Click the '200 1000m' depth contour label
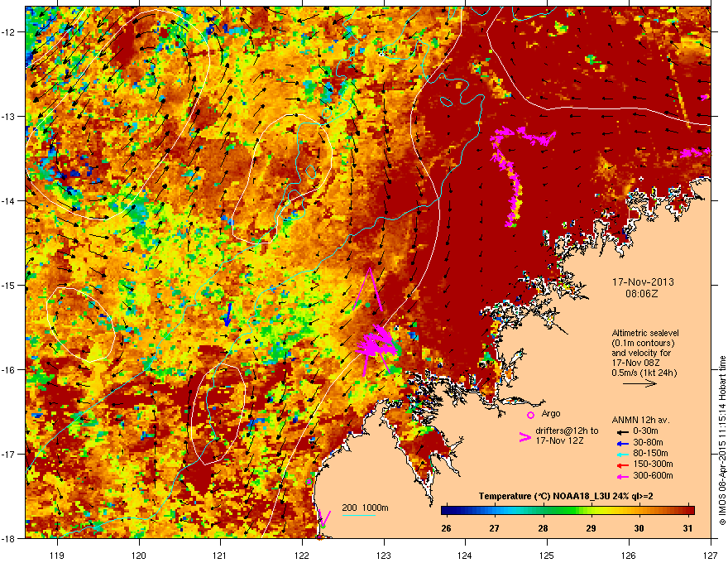728x563 pixels. [366, 508]
